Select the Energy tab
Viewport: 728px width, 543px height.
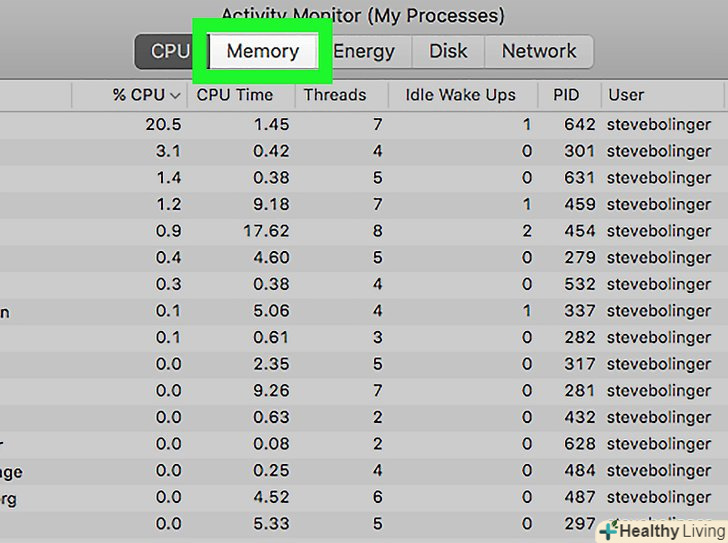(363, 51)
